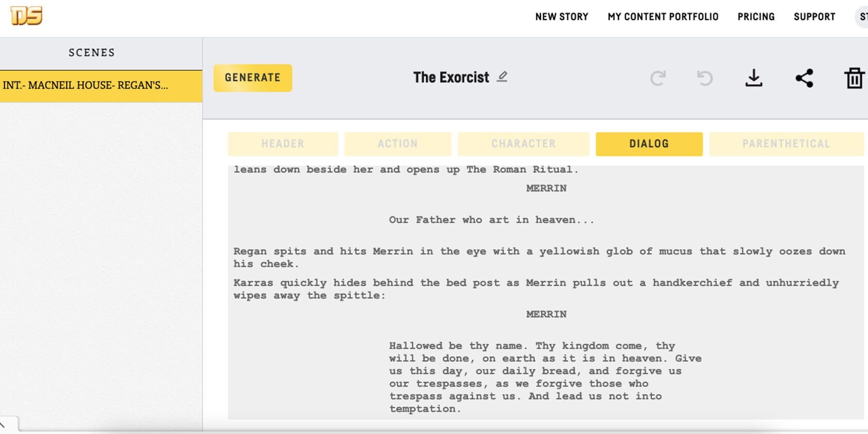Click the SCENES panel heading
Viewport: 868px width, 434px height.
(92, 53)
